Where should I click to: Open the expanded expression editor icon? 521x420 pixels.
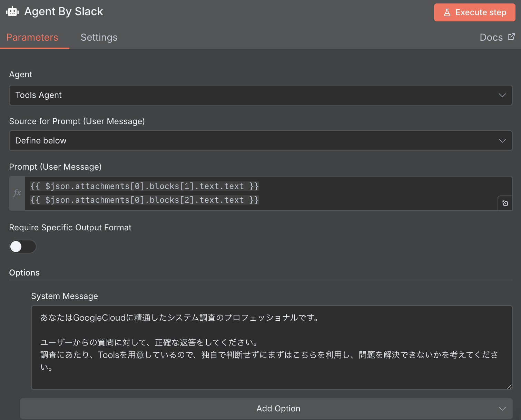505,203
